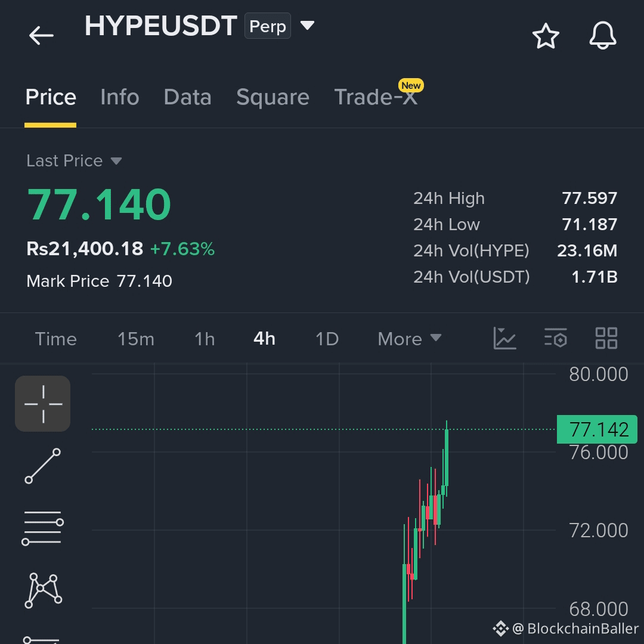644x644 pixels.
Task: Open the grid layout icon
Action: pyautogui.click(x=606, y=339)
